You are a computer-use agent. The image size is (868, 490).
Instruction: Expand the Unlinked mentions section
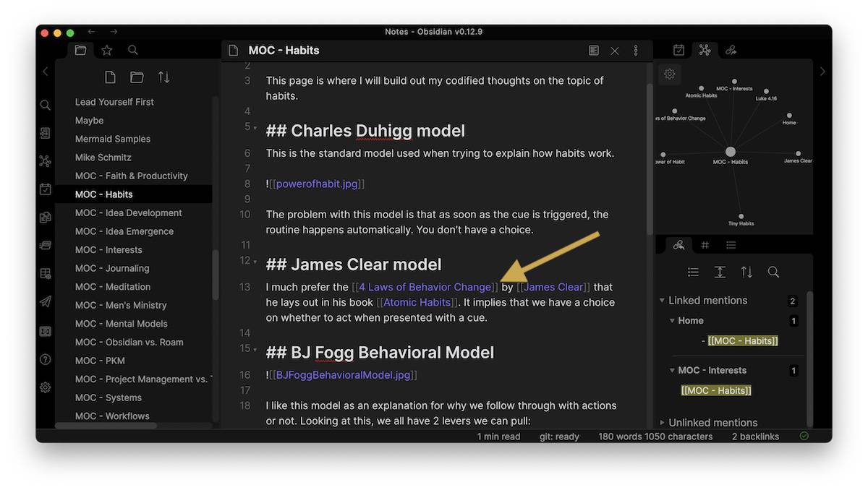click(x=662, y=423)
